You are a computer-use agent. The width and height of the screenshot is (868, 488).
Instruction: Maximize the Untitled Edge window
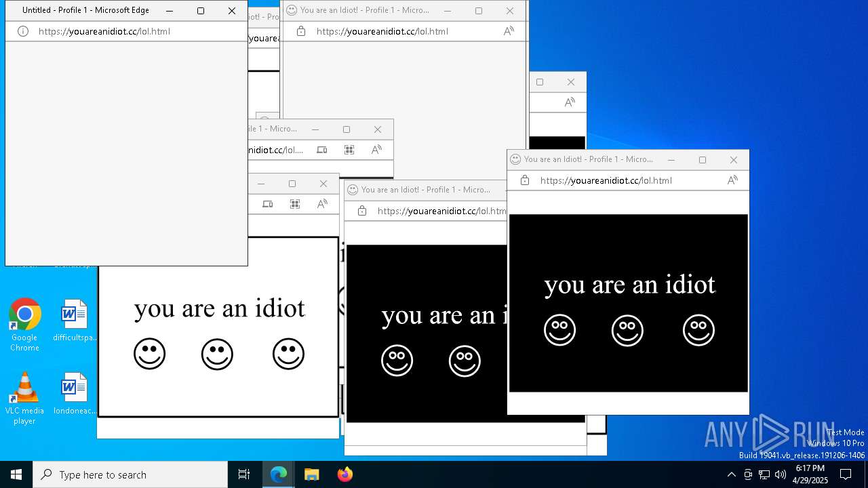coord(201,11)
